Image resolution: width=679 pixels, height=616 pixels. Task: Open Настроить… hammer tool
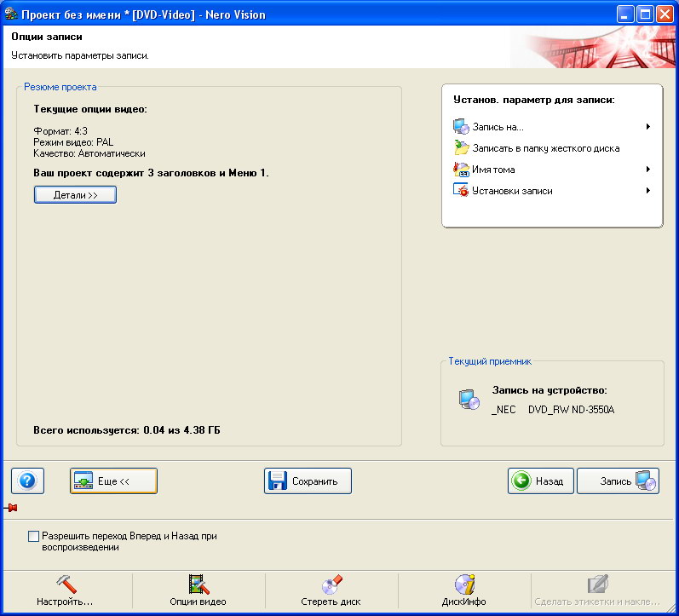[65, 591]
